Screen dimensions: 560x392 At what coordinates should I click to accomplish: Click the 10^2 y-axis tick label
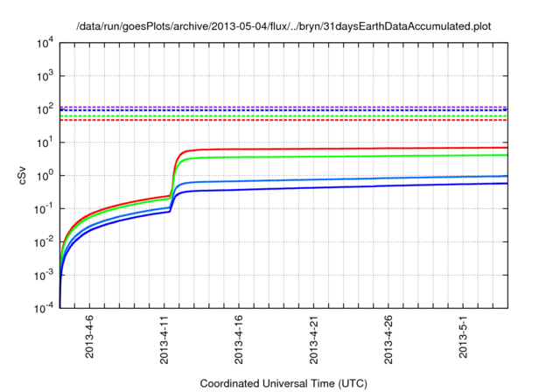click(x=45, y=108)
